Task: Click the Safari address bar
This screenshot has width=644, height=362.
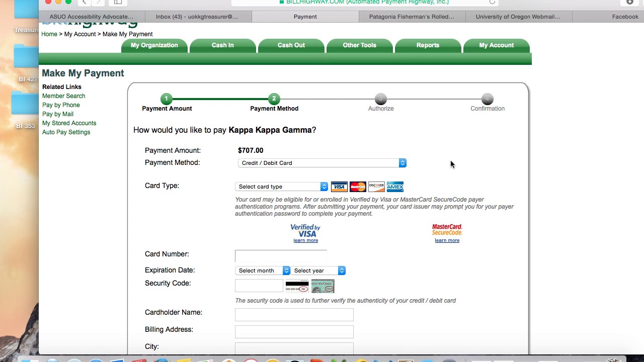Action: pos(365,2)
